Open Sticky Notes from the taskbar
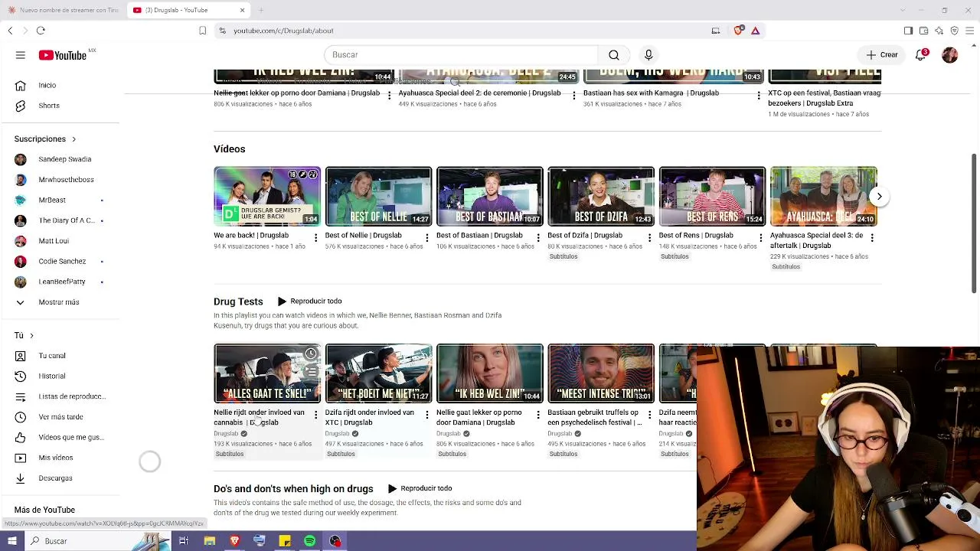Viewport: 980px width, 551px height. tap(284, 541)
